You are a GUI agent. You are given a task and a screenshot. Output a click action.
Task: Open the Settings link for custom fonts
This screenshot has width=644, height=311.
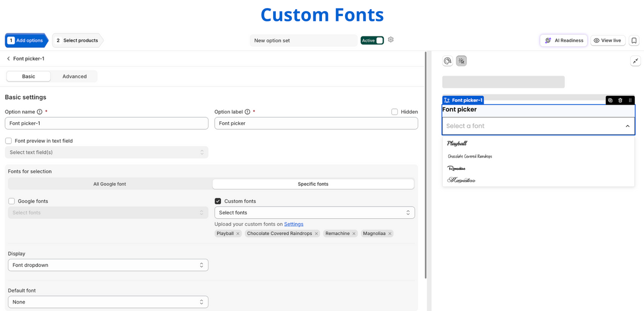click(294, 224)
